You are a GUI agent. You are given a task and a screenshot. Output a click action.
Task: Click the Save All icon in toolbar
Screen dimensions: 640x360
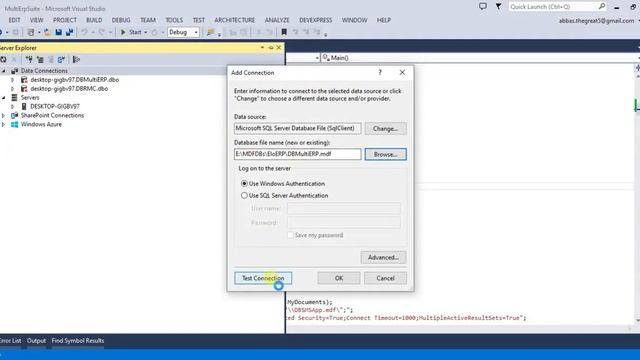pyautogui.click(x=69, y=32)
